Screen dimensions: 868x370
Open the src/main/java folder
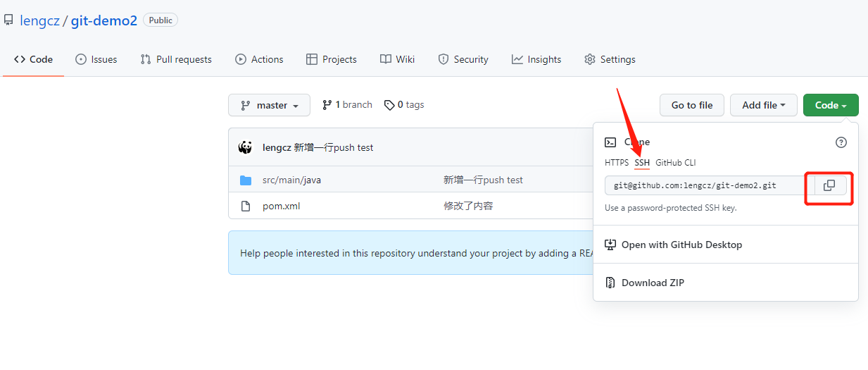click(291, 180)
